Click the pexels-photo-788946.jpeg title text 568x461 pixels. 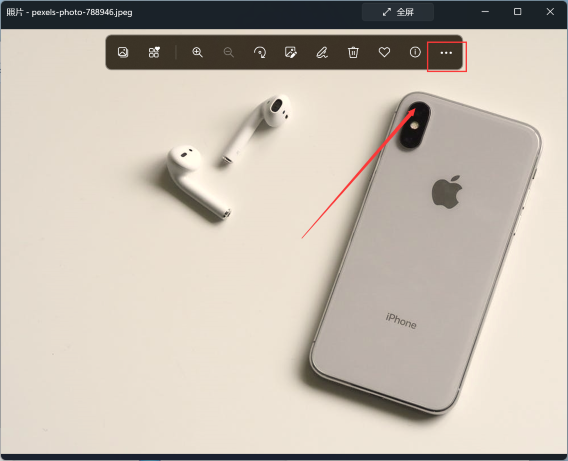[x=82, y=12]
